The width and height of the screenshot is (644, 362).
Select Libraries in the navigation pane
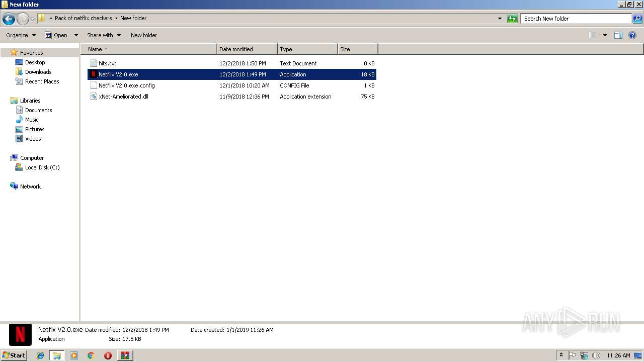click(30, 101)
